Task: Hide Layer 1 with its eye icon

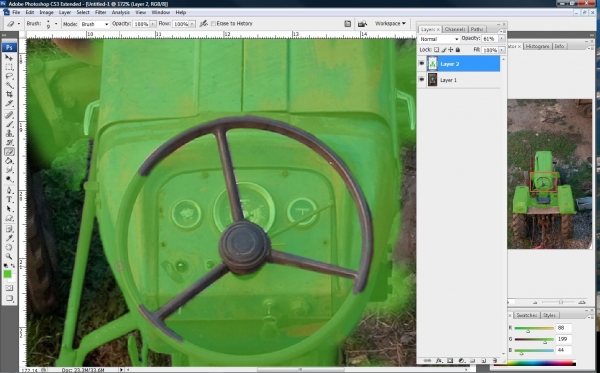Action: (422, 80)
